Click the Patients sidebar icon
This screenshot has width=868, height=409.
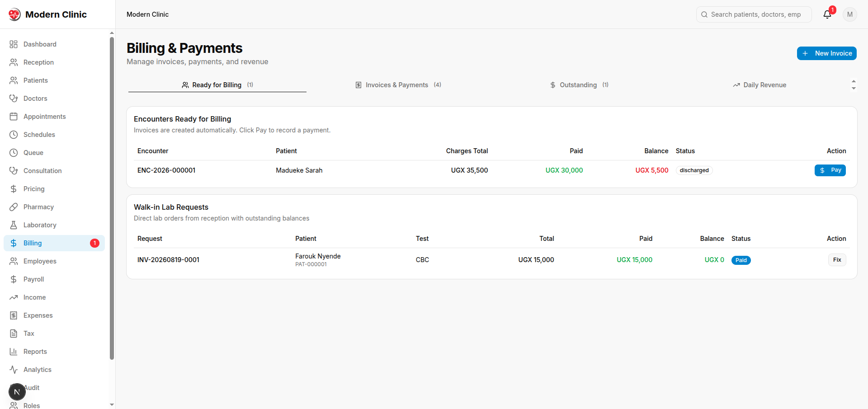pos(14,80)
